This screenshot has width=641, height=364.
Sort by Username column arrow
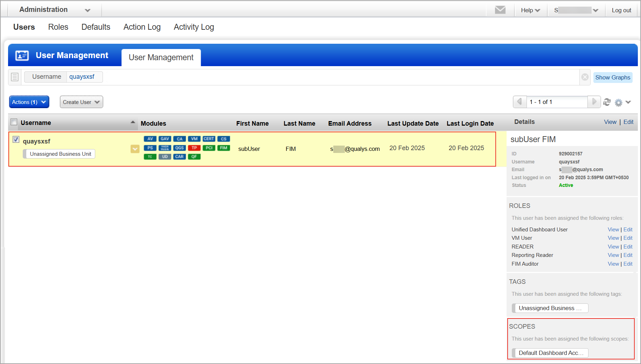click(133, 122)
